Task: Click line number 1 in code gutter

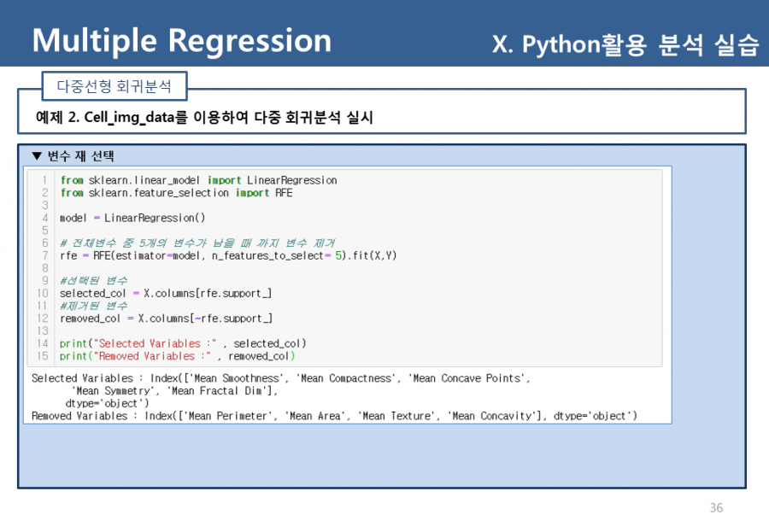Action: [x=44, y=180]
